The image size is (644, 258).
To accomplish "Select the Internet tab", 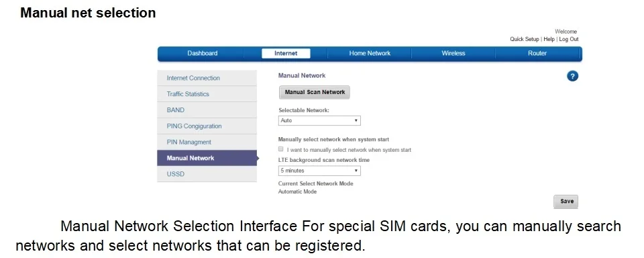I will pos(286,53).
